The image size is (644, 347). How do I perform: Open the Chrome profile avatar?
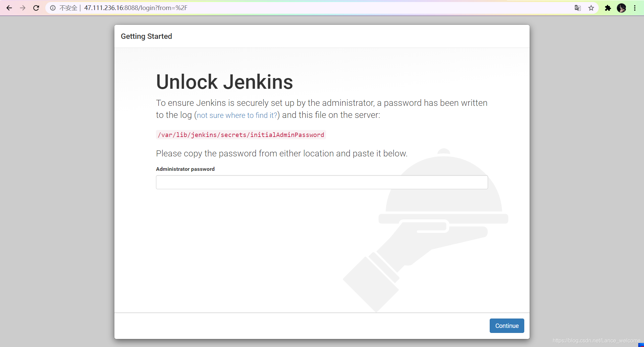coord(622,8)
